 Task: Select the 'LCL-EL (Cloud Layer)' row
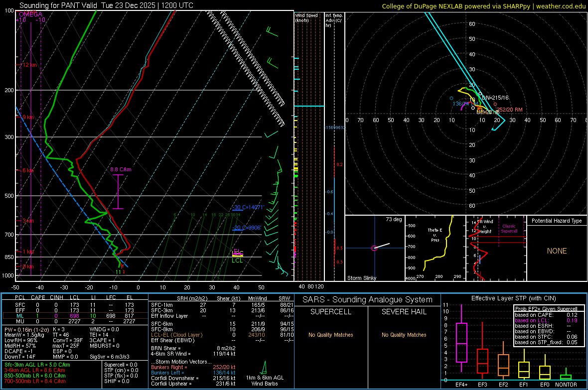point(222,335)
